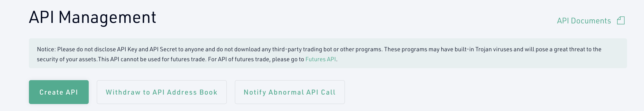This screenshot has width=644, height=111.
Task: Click "please go to" text before Futures link
Action: [x=288, y=59]
